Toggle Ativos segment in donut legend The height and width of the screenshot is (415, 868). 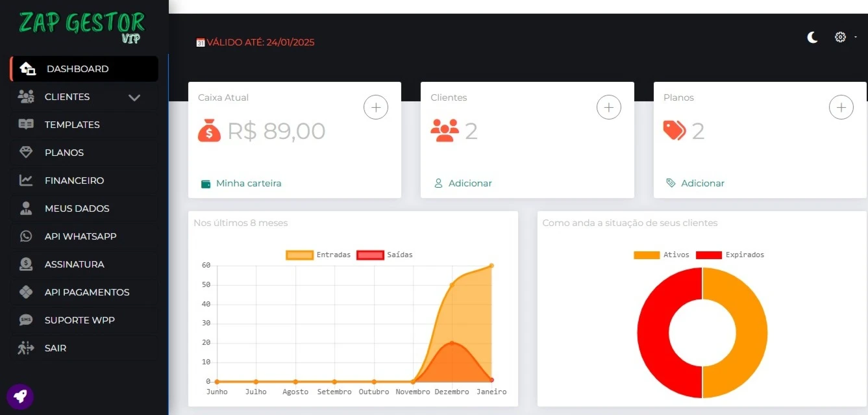coord(662,255)
